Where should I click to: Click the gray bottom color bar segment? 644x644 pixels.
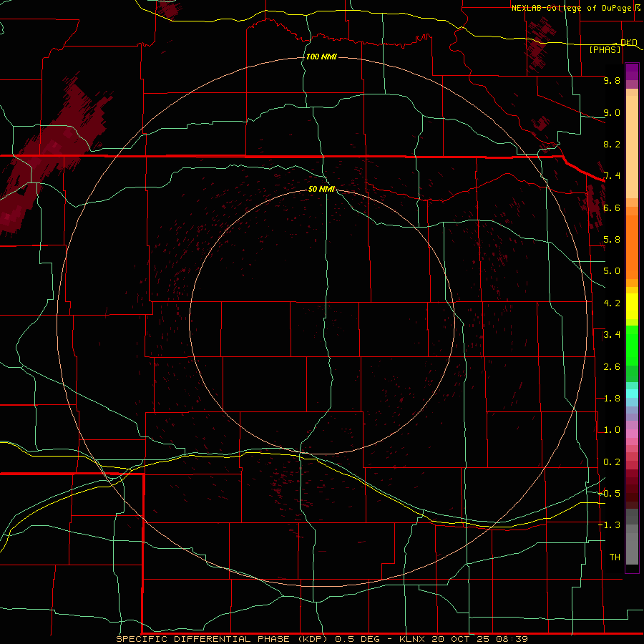[x=632, y=550]
